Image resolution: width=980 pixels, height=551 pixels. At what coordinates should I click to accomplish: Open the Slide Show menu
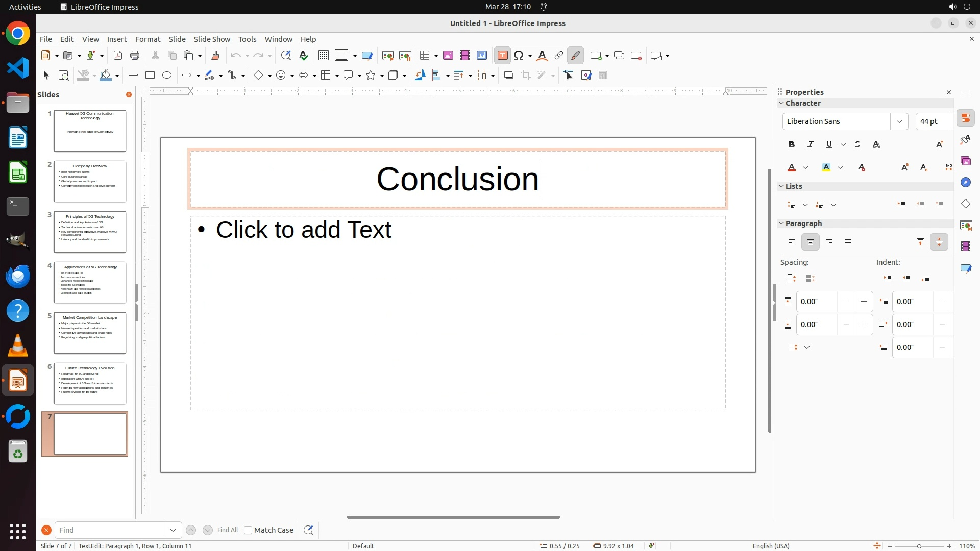[x=212, y=39]
